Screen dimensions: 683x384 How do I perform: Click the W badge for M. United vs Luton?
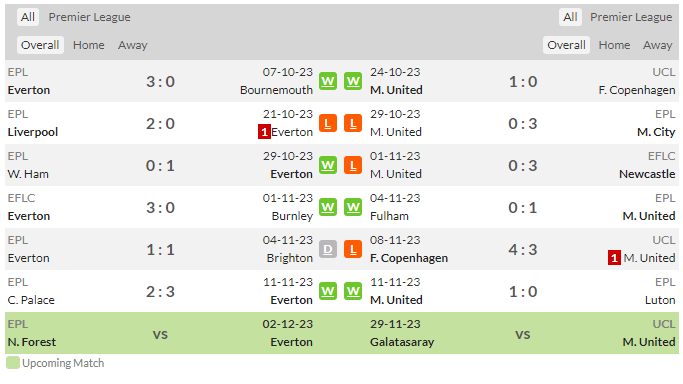point(353,292)
